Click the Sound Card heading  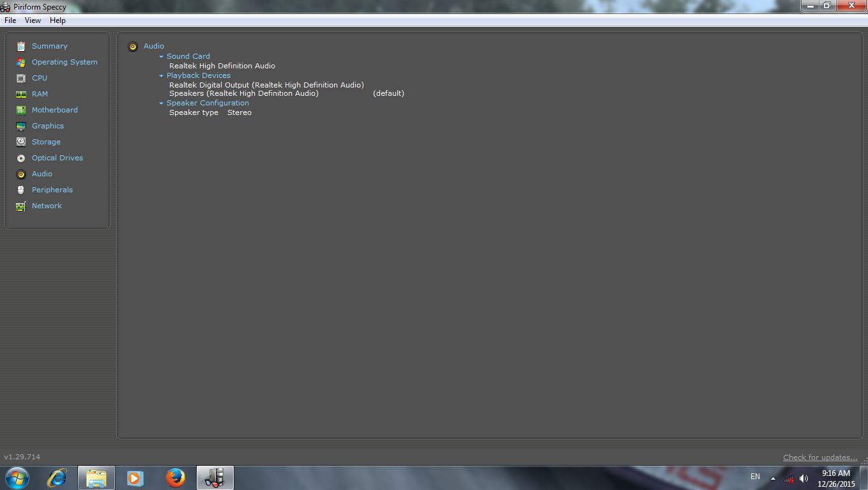[x=188, y=56]
